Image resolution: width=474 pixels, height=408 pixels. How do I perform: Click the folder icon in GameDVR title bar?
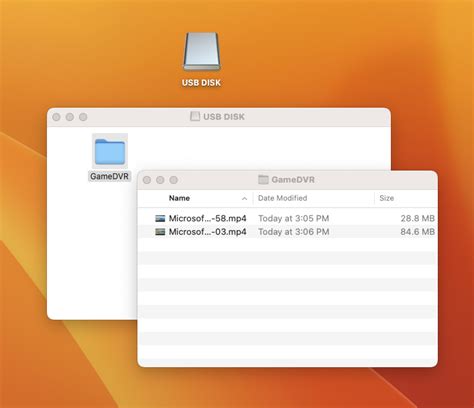point(263,180)
